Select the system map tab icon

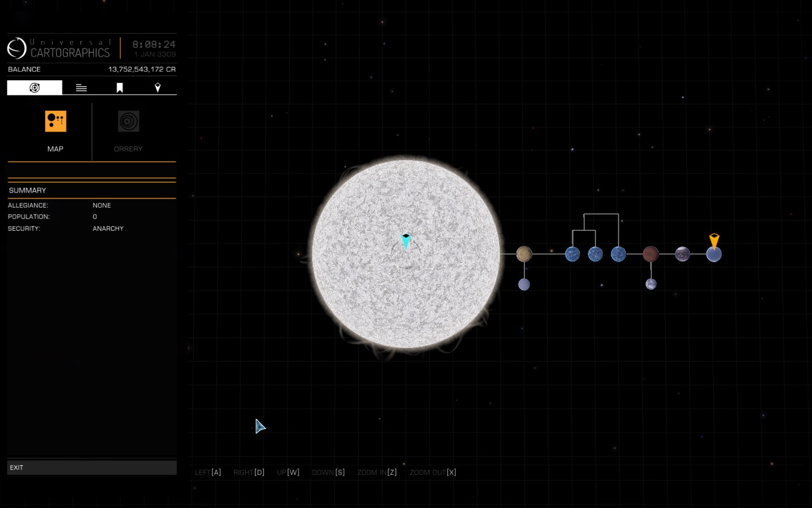34,87
